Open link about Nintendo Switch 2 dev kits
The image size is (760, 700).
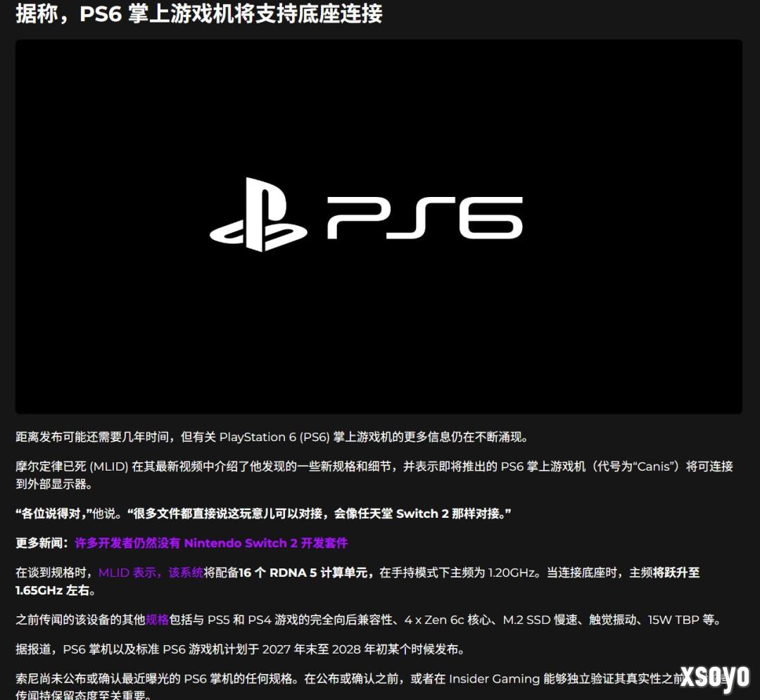pos(211,543)
